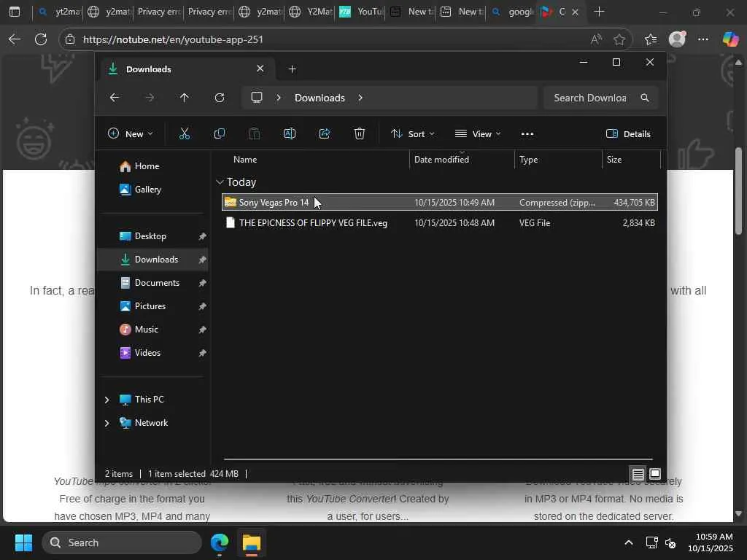
Task: Click the Delete trash icon in Explorer toolbar
Action: (x=360, y=134)
